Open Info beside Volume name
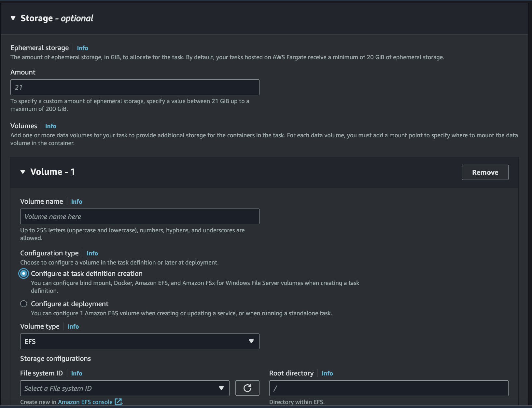This screenshot has width=532, height=408. (x=77, y=201)
